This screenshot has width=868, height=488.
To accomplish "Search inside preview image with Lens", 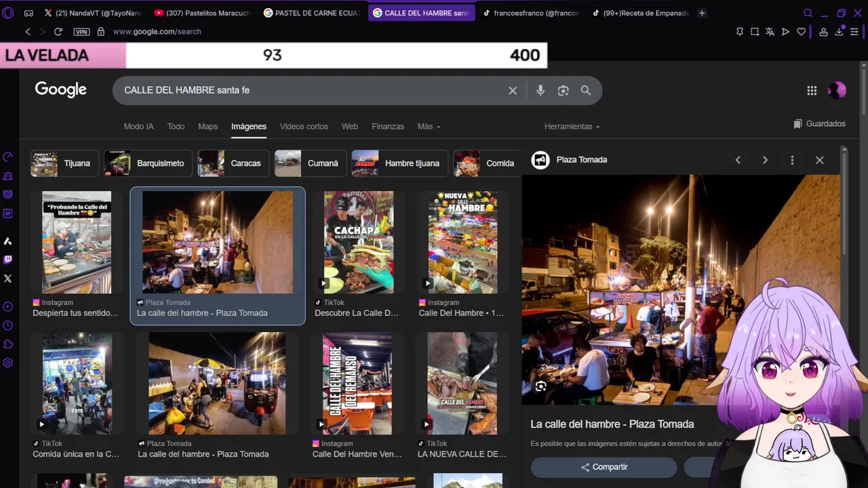I will coord(540,386).
